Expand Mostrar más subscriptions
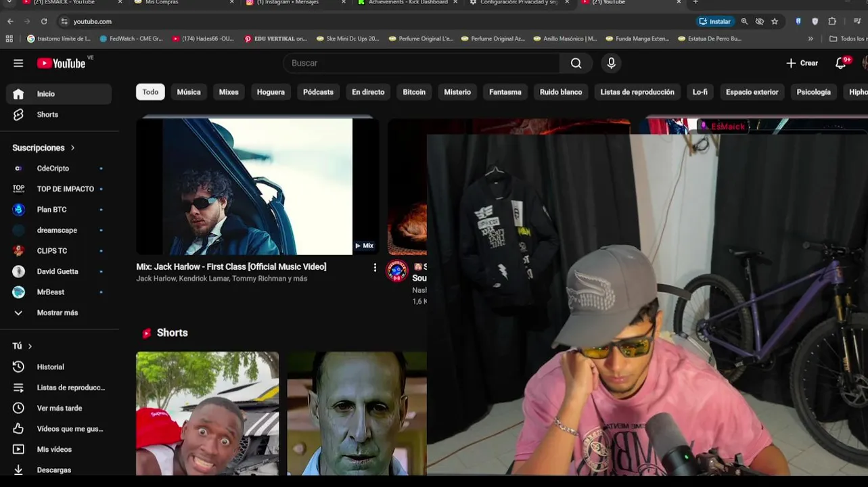 tap(59, 312)
